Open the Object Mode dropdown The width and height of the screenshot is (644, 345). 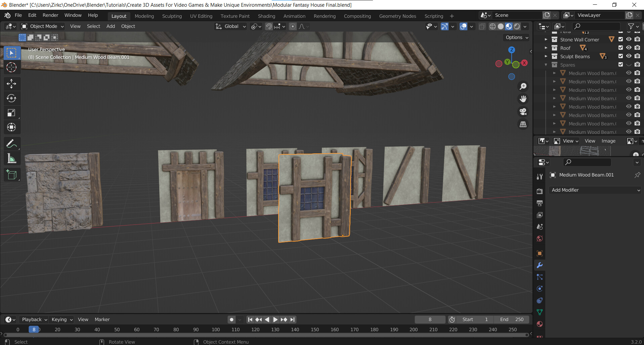(42, 26)
